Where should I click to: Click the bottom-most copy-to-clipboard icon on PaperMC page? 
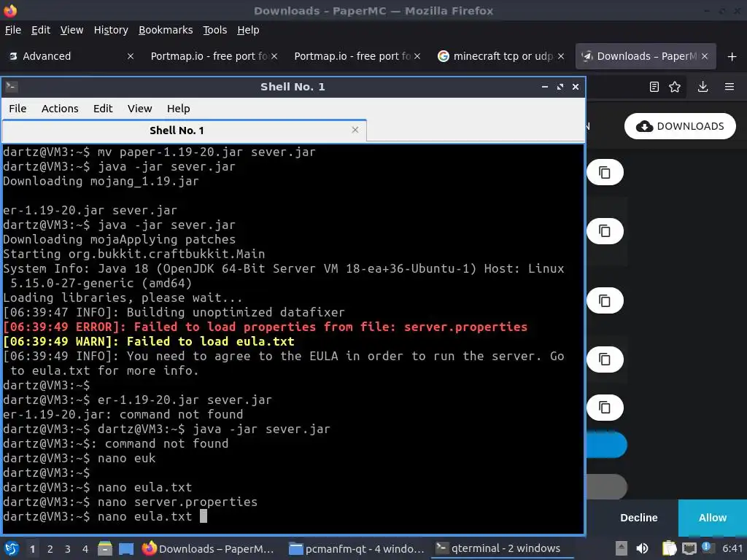[x=605, y=408]
